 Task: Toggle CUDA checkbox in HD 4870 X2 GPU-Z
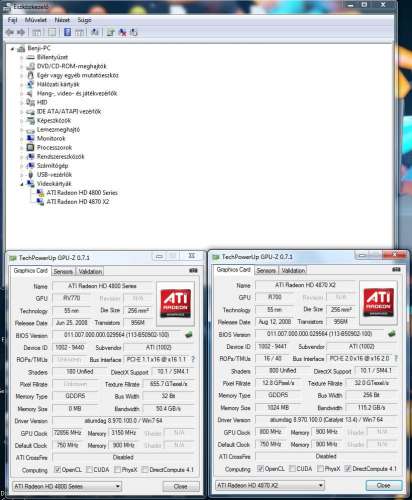coord(292,468)
